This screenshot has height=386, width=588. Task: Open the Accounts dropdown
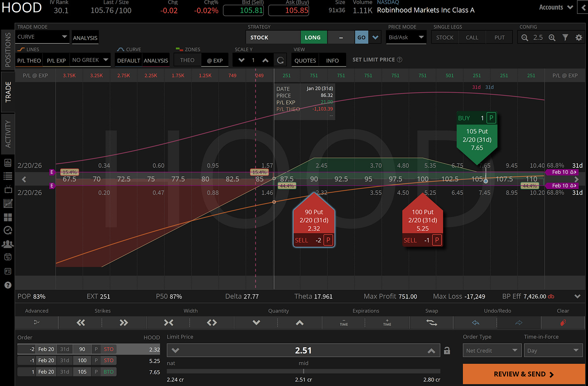556,7
